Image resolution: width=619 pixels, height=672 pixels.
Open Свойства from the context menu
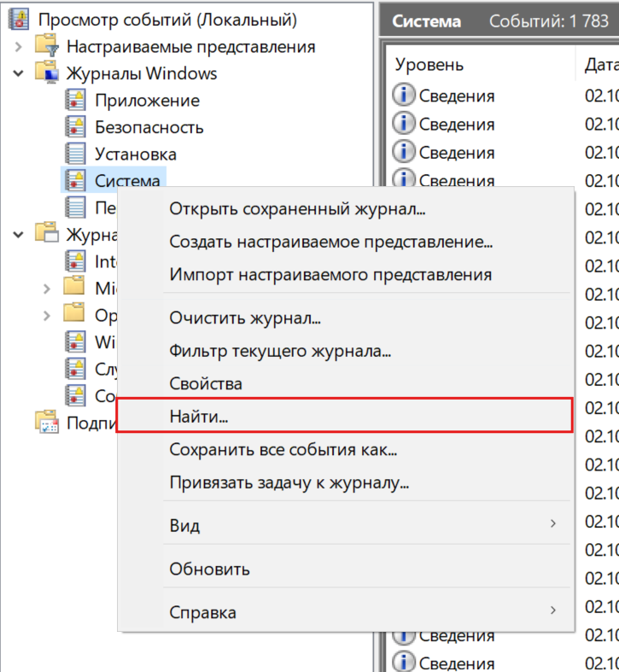click(206, 384)
